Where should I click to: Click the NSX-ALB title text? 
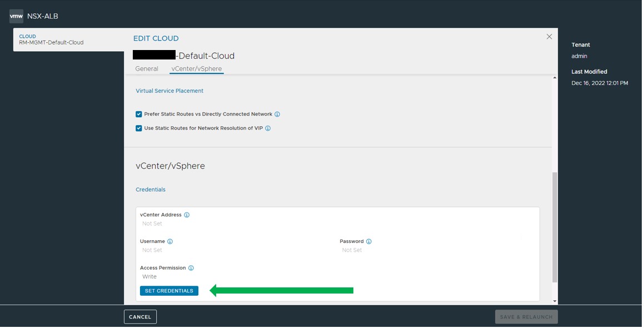point(43,17)
